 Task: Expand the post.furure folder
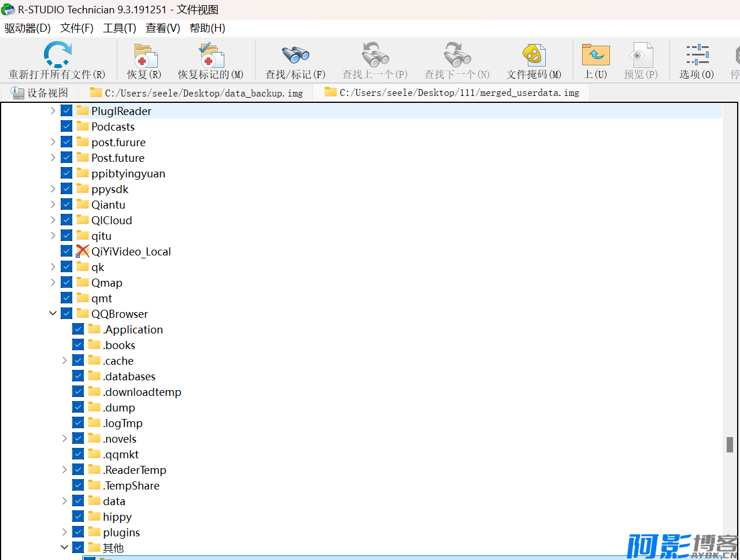[x=53, y=142]
